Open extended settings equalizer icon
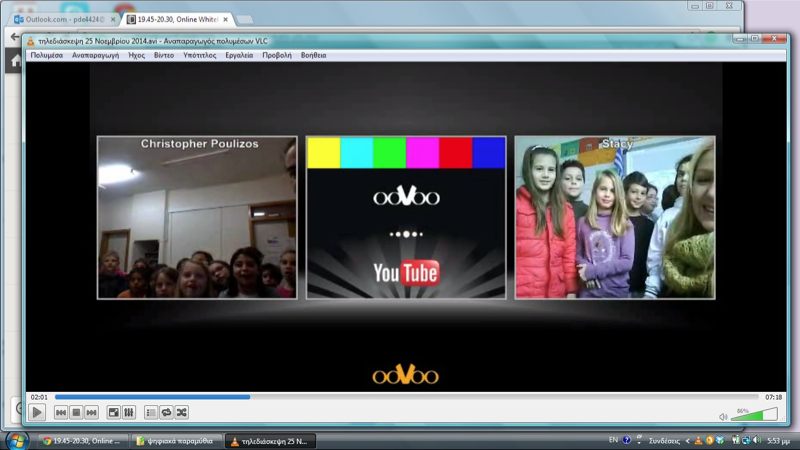 [x=129, y=412]
